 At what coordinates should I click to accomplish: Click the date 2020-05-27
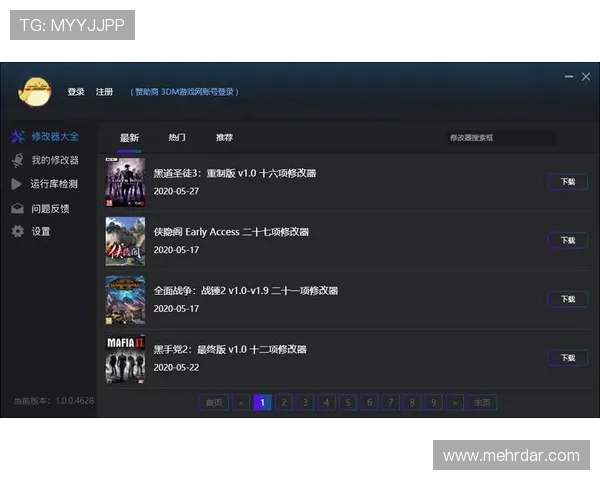point(176,191)
